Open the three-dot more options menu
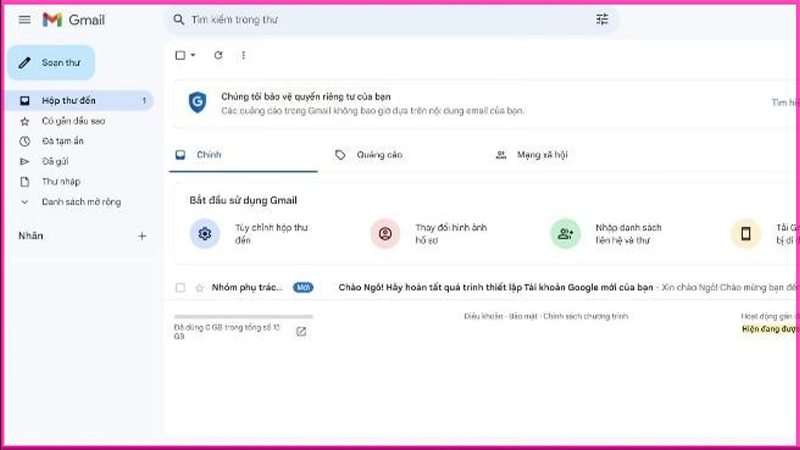800x450 pixels. (x=243, y=55)
